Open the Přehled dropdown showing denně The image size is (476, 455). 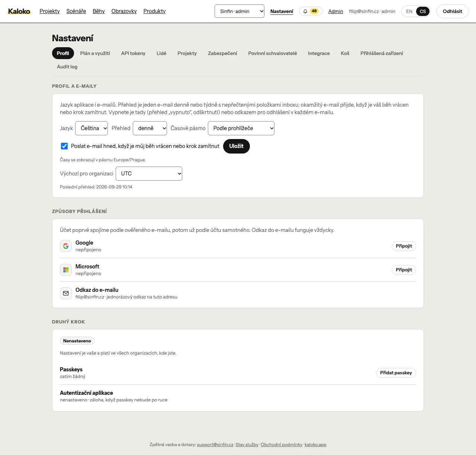(x=150, y=128)
